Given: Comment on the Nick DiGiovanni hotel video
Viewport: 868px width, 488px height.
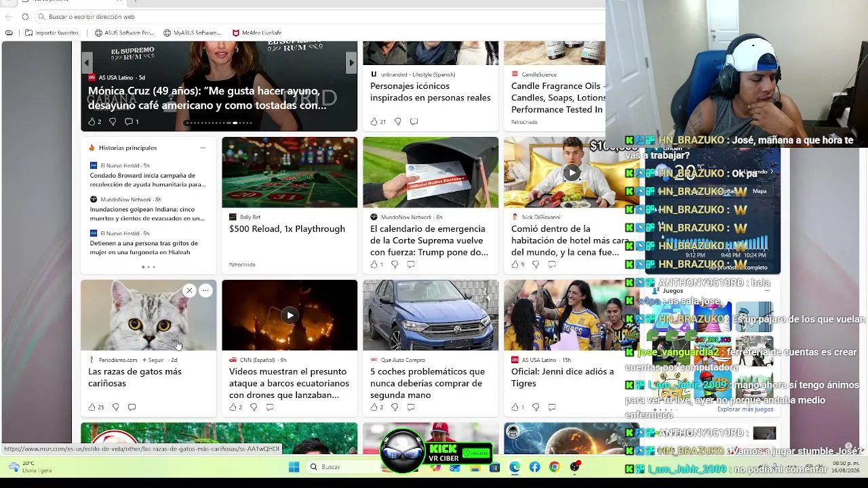Looking at the screenshot, I should click(552, 264).
